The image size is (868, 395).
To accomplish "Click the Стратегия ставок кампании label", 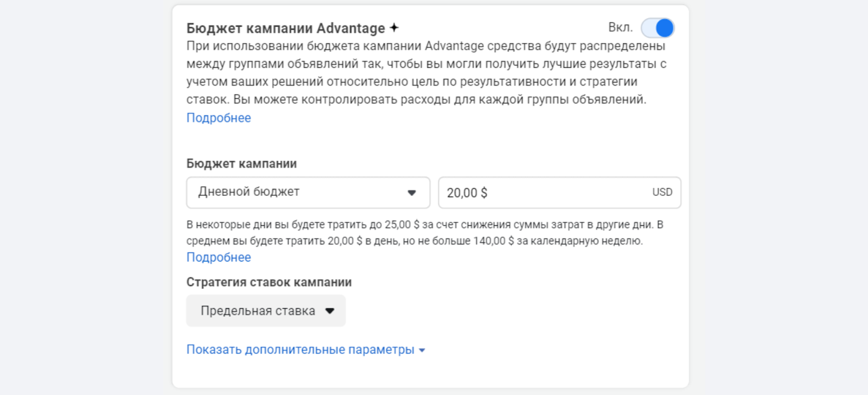I will pyautogui.click(x=269, y=282).
